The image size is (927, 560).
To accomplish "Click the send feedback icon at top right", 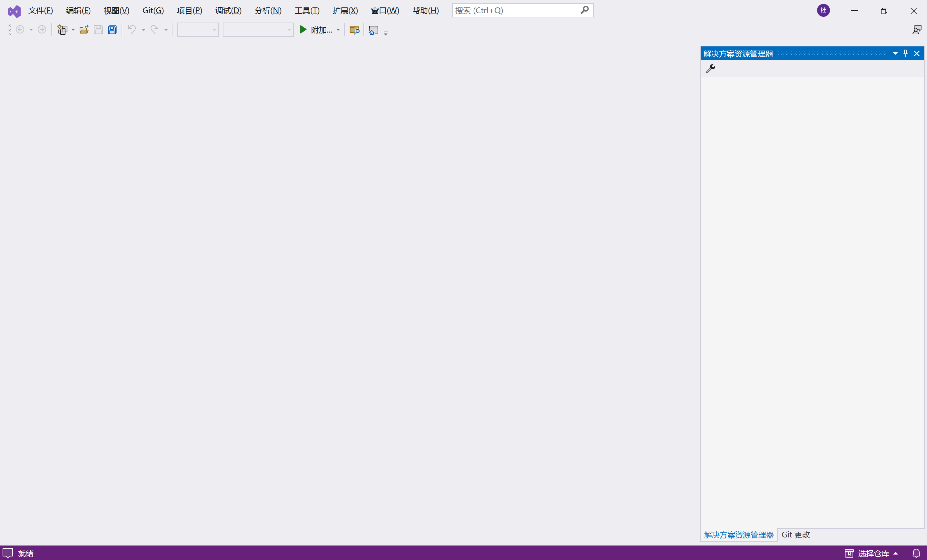I will [917, 29].
